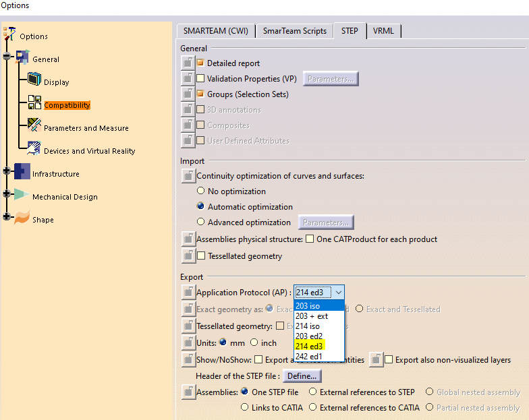This screenshot has width=529, height=420.
Task: Open the Application Protocol dropdown arrow
Action: point(339,293)
